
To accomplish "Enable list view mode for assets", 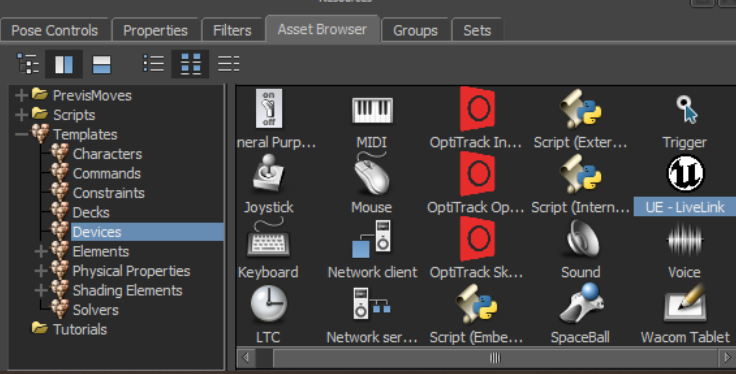I will 154,64.
